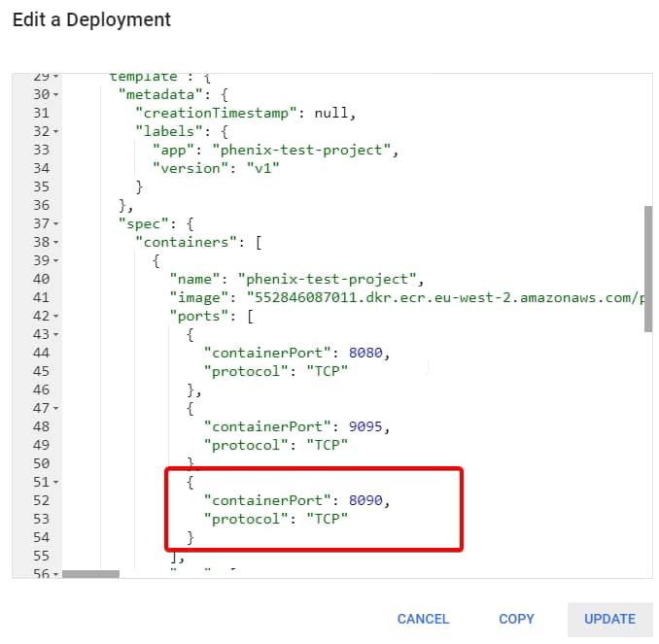Collapse the fold arrow on line 43
The image size is (659, 644).
point(56,335)
